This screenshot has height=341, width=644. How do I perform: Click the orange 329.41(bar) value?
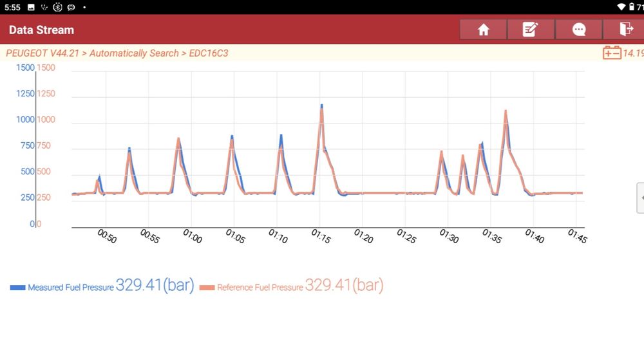(344, 285)
